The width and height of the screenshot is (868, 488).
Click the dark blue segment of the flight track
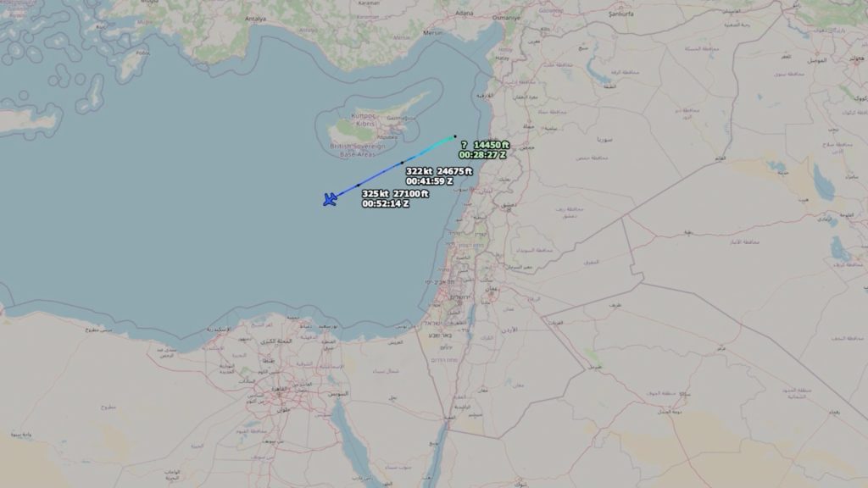(x=376, y=176)
